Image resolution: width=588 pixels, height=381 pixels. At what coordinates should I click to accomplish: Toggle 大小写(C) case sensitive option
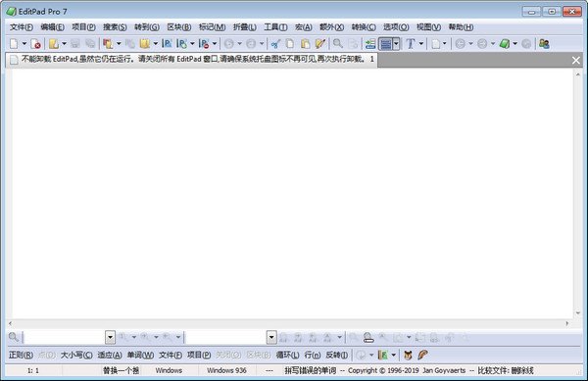coord(76,355)
